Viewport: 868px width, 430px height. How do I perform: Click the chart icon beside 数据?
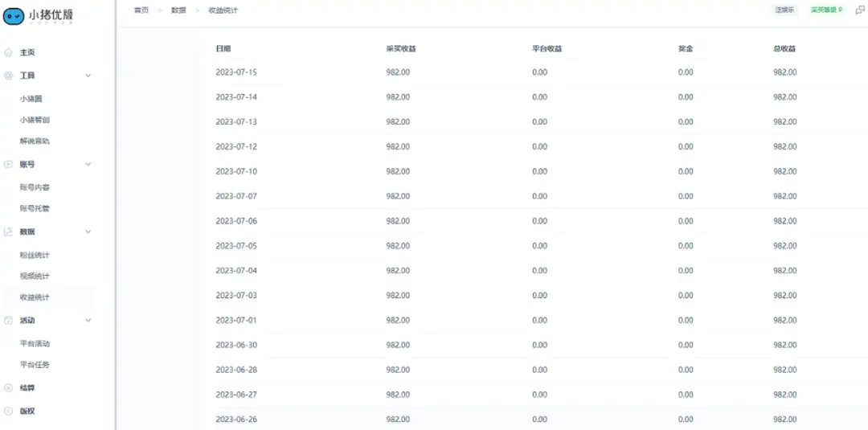pyautogui.click(x=9, y=231)
